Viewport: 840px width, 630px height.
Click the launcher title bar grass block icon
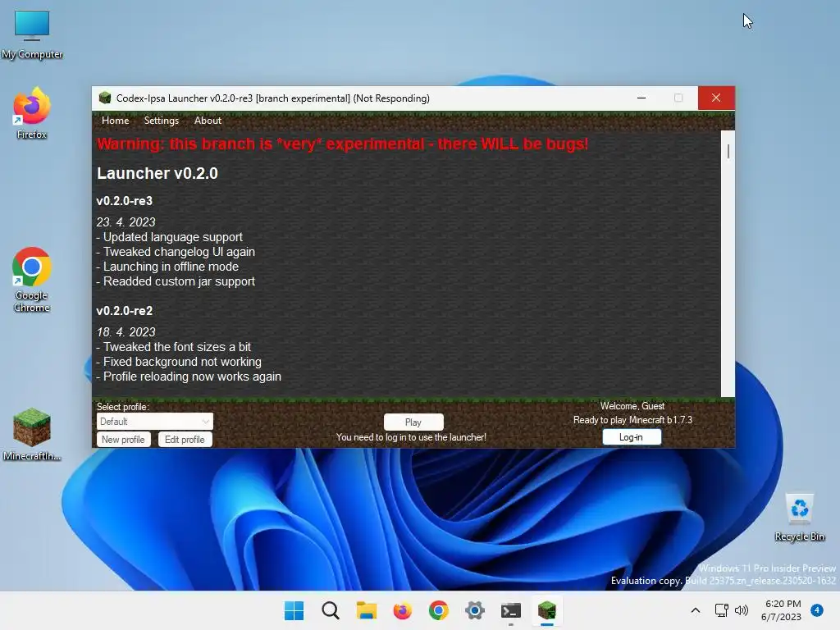pos(105,98)
